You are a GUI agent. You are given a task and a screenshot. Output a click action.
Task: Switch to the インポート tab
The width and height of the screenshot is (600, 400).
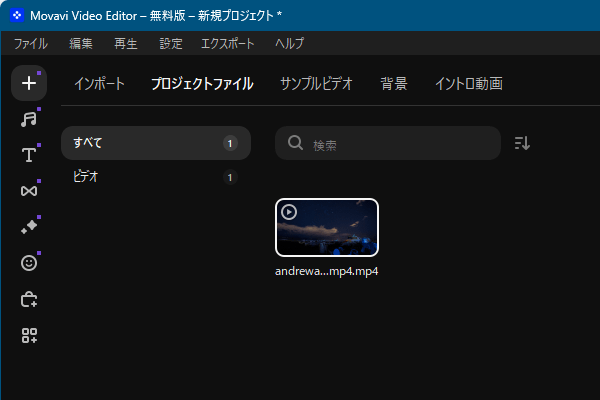coord(99,83)
